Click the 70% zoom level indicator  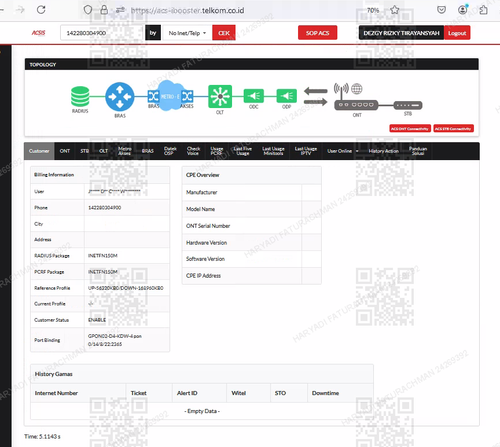[373, 10]
